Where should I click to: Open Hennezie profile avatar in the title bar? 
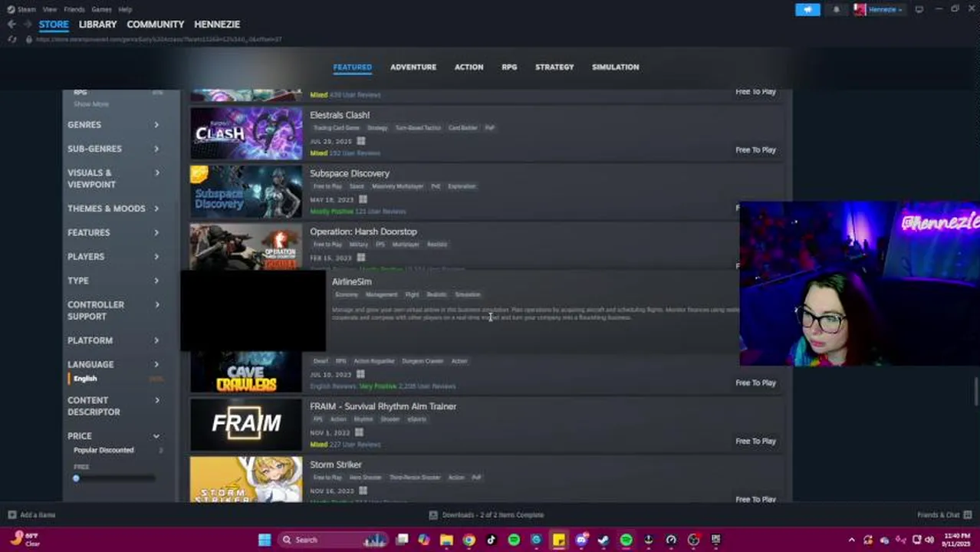pyautogui.click(x=860, y=9)
